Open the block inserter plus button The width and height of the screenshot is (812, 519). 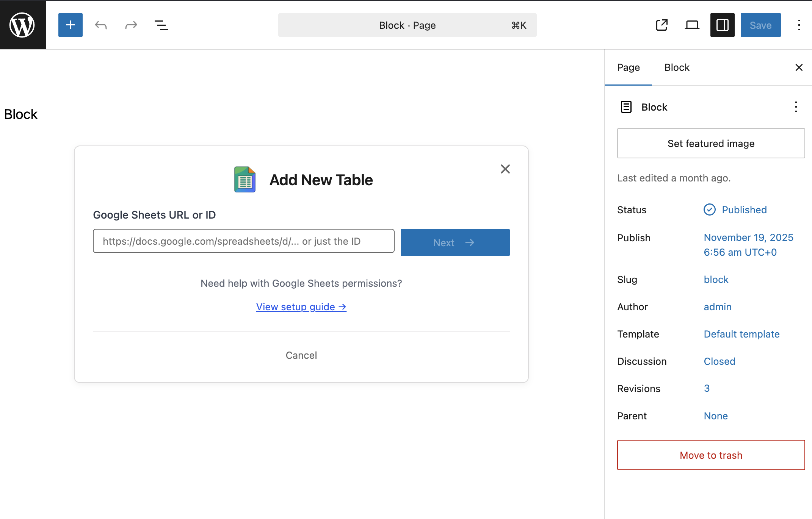[71, 25]
